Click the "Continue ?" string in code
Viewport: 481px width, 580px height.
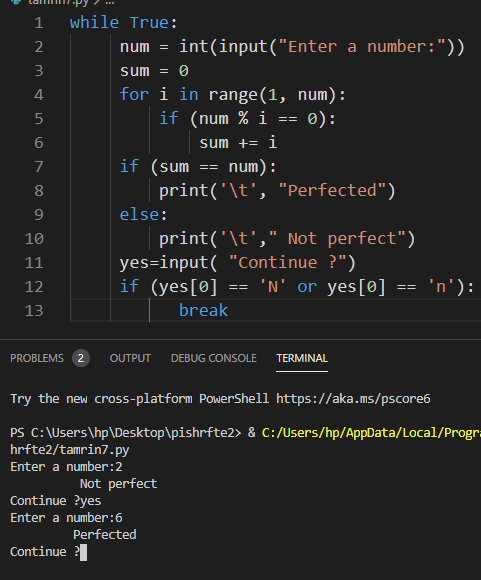click(287, 263)
